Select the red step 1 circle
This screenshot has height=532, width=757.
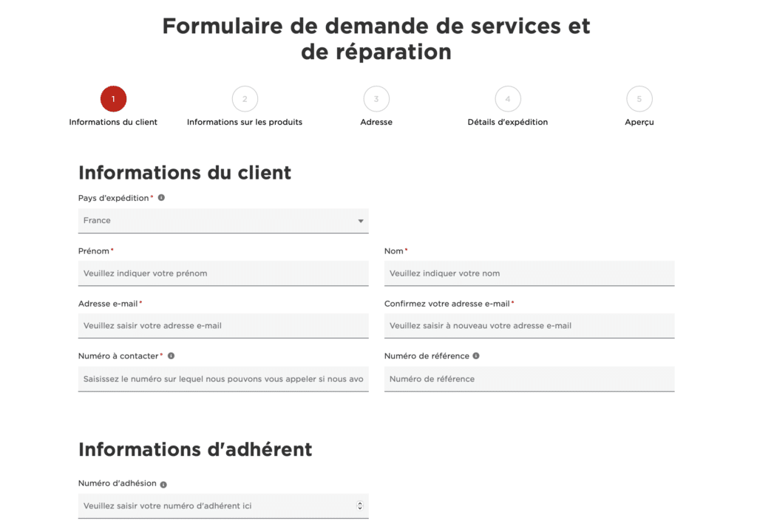[113, 98]
